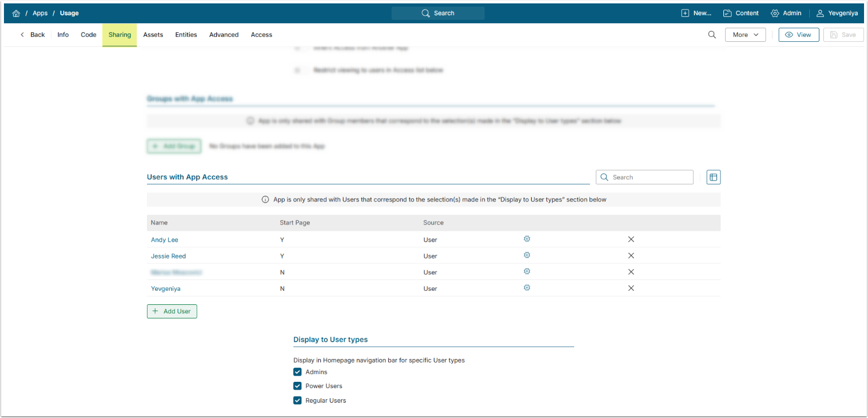Click gear icon in Jessie Reed row
Viewport: 868px width, 418px height.
pos(527,256)
